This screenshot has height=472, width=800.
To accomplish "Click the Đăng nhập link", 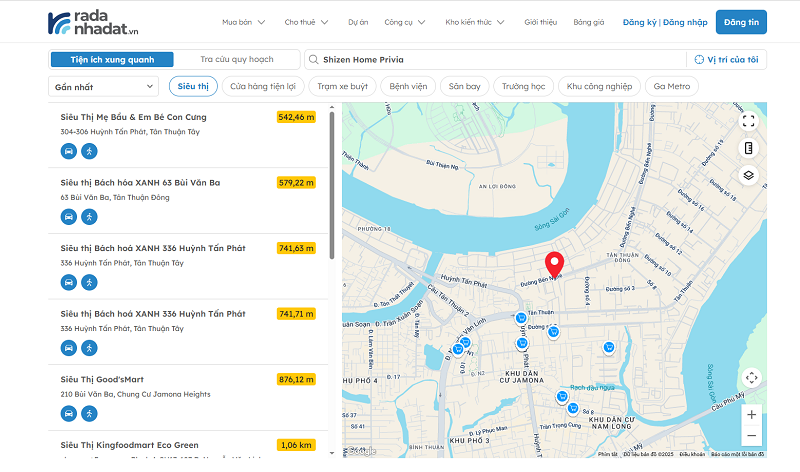I will point(685,22).
